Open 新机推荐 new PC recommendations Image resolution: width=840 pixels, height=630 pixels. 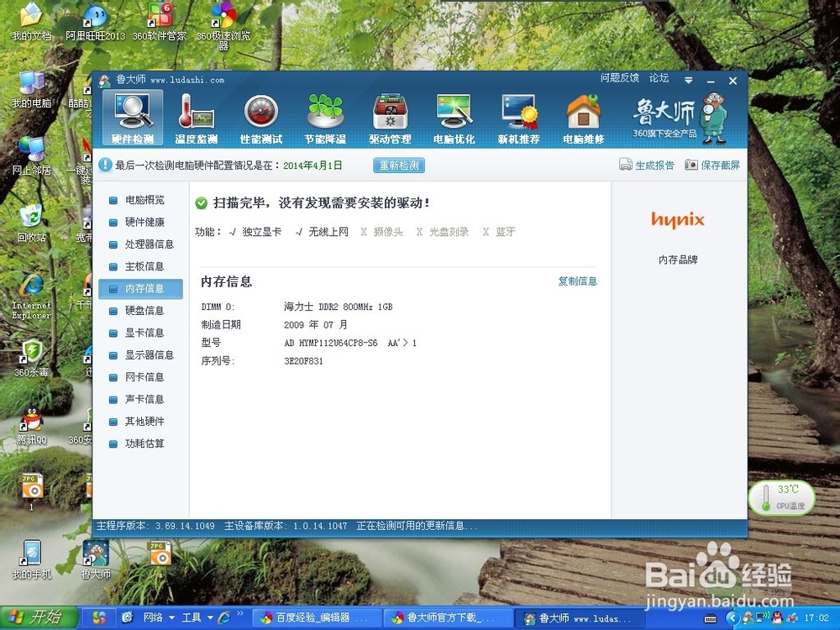click(518, 119)
